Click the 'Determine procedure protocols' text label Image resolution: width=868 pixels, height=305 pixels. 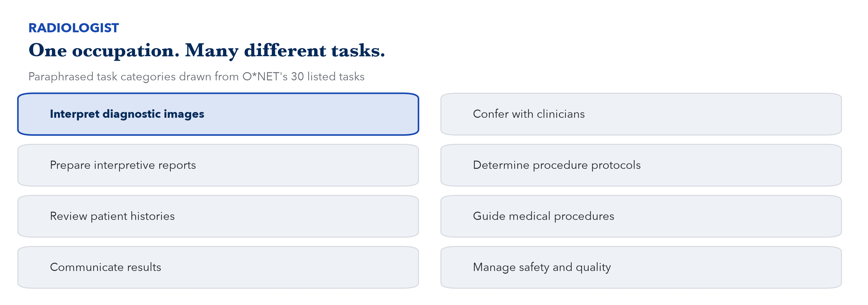pos(557,165)
